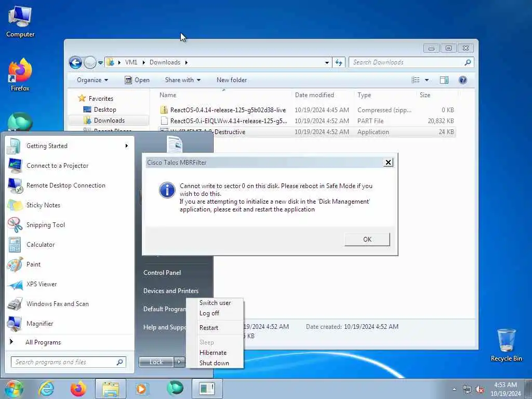Image resolution: width=532 pixels, height=399 pixels.
Task: Click the Lock button
Action: click(x=156, y=362)
